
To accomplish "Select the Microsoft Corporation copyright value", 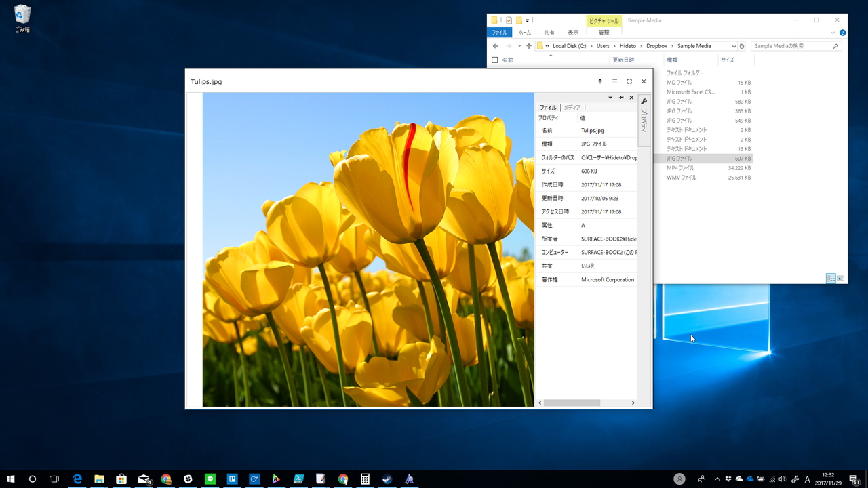I will coord(608,279).
